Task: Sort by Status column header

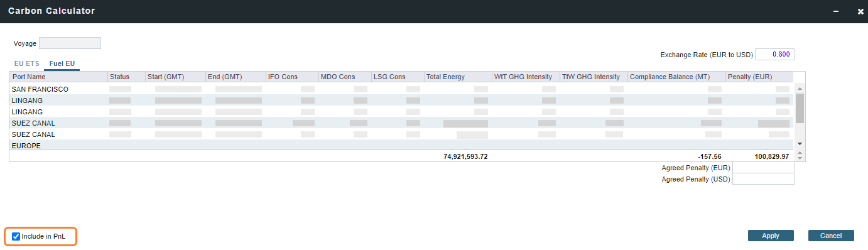Action: [x=126, y=77]
